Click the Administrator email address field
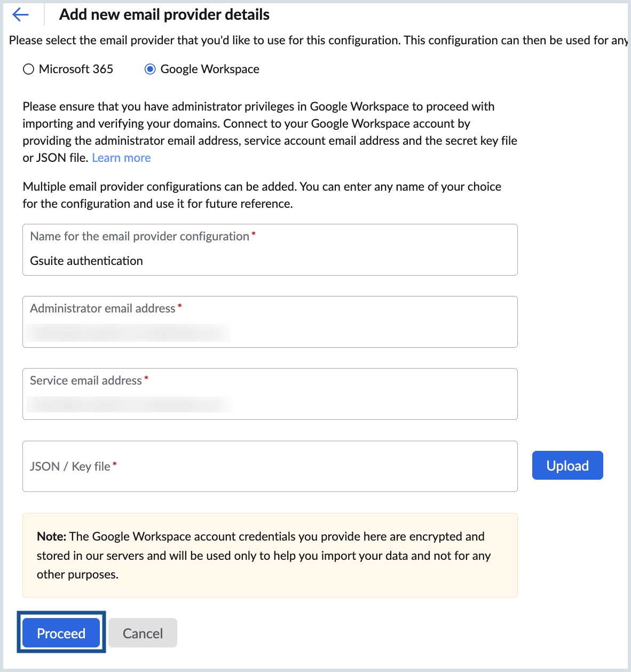 pos(270,322)
